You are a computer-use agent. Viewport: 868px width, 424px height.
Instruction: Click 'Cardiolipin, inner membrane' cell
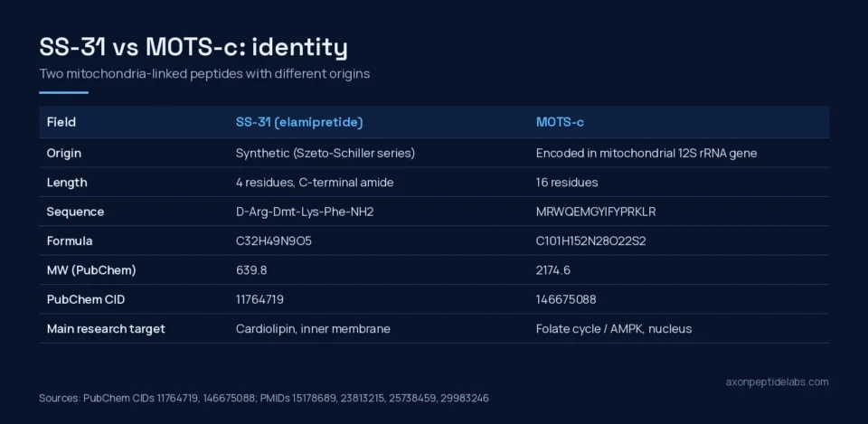313,329
